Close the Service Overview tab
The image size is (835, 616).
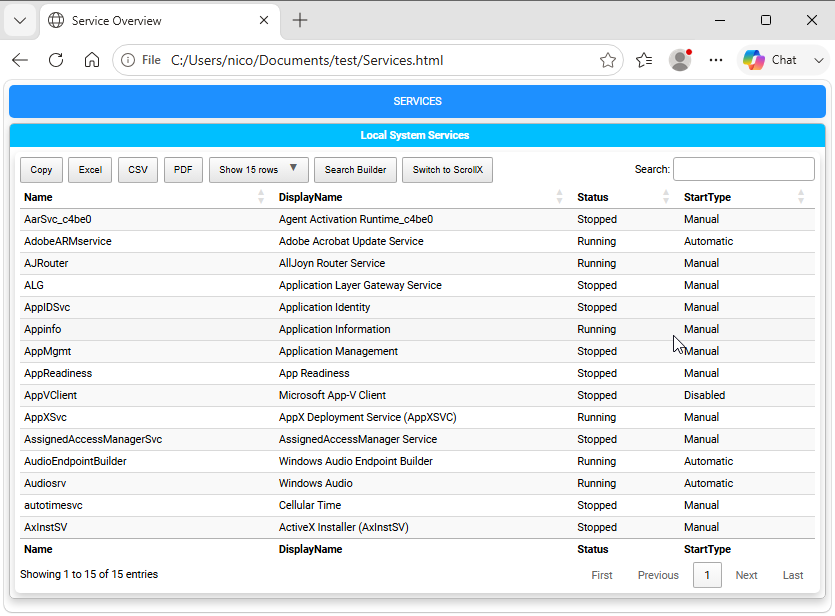[x=264, y=20]
